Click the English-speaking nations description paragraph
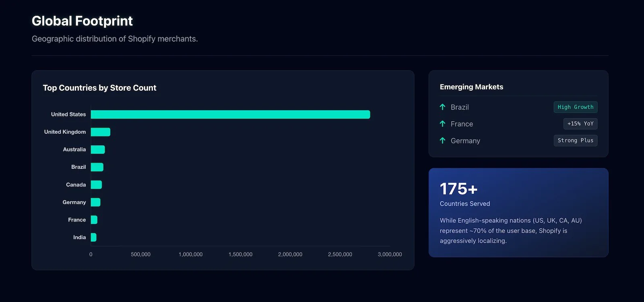Image resolution: width=644 pixels, height=302 pixels. pyautogui.click(x=511, y=231)
